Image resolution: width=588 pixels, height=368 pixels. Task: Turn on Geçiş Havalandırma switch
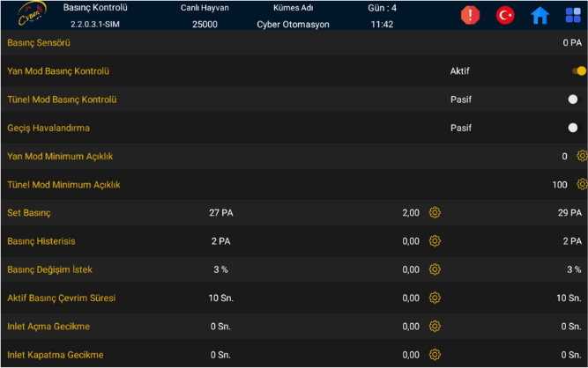click(575, 128)
